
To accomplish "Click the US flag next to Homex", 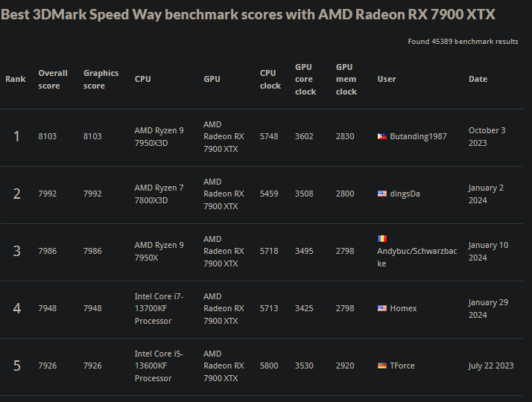I will point(382,308).
